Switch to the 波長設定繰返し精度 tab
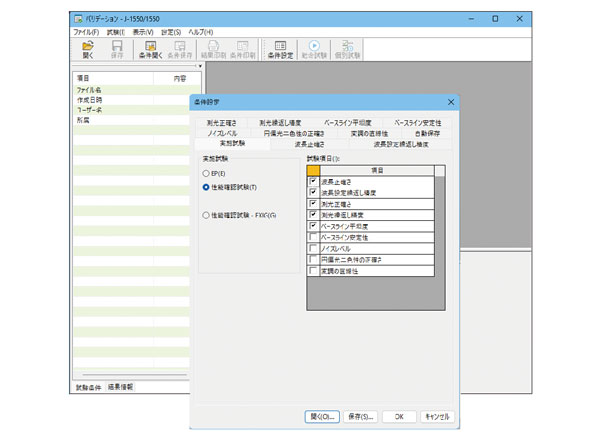This screenshot has width=600, height=440. coord(401,144)
